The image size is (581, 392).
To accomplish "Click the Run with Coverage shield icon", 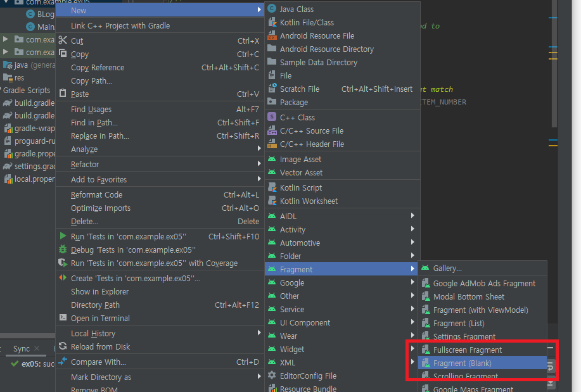I will point(63,263).
